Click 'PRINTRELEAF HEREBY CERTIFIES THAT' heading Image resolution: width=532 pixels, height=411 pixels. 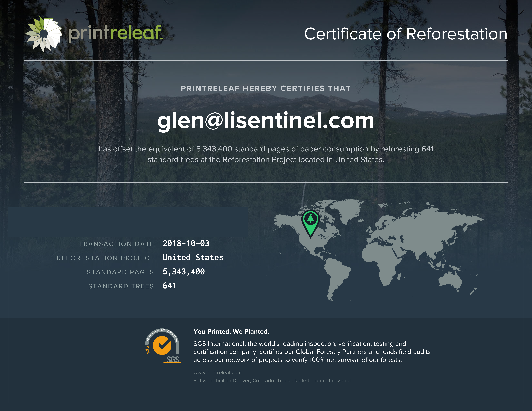coord(266,88)
